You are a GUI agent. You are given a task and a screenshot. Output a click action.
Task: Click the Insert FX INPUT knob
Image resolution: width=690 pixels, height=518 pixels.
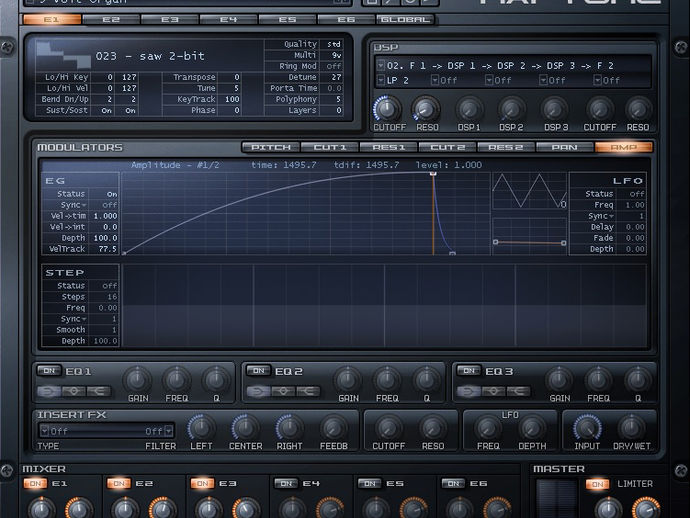[587, 427]
